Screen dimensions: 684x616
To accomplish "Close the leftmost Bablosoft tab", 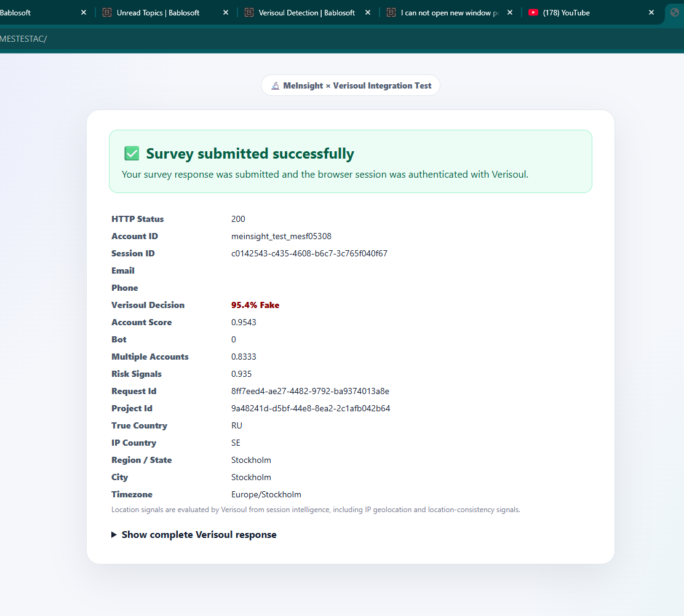I will point(84,13).
